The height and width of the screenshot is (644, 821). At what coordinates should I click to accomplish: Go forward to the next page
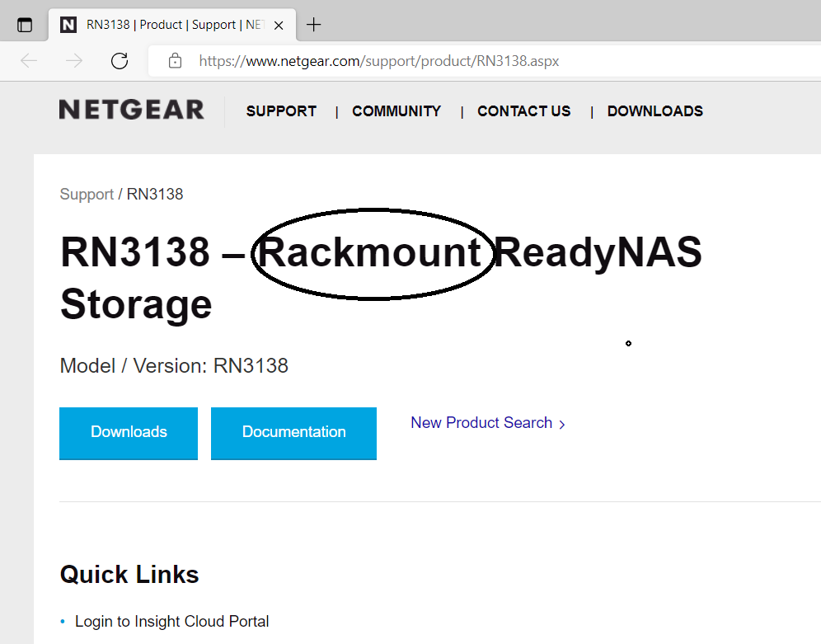point(74,61)
